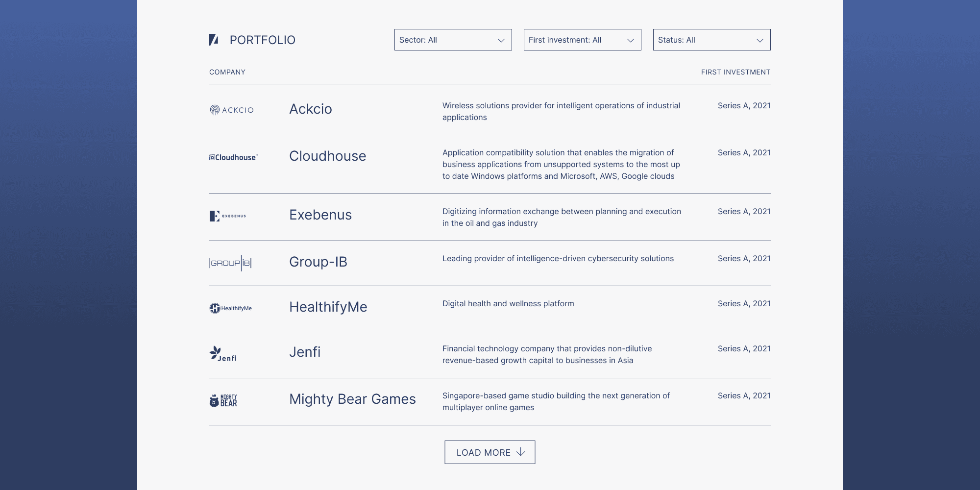
Task: Click the Group-IB company logo
Action: click(x=230, y=263)
